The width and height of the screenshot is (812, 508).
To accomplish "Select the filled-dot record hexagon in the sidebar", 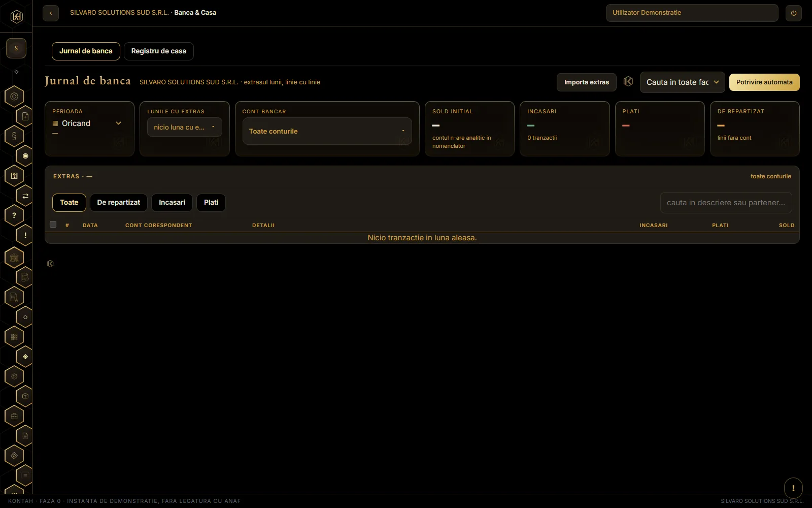I will [25, 156].
